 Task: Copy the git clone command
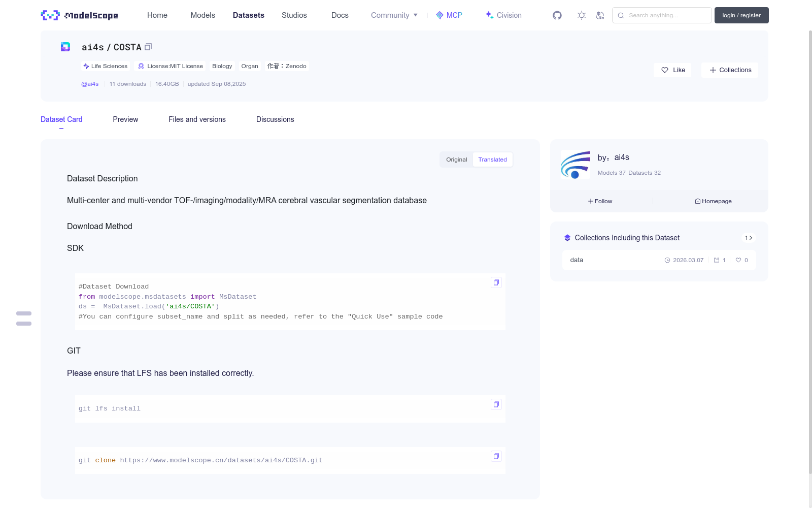coord(496,456)
